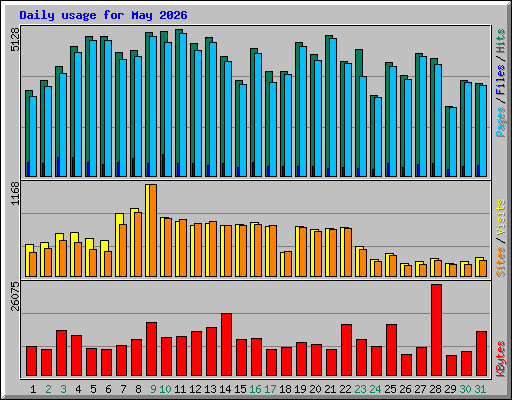The height and width of the screenshot is (400, 512).
Task: Click day 10 on the x-axis
Action: click(x=165, y=389)
